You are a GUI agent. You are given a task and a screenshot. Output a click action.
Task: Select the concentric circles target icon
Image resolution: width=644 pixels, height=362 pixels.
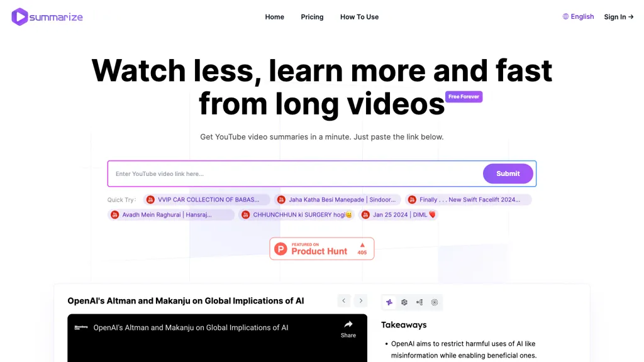[435, 302]
